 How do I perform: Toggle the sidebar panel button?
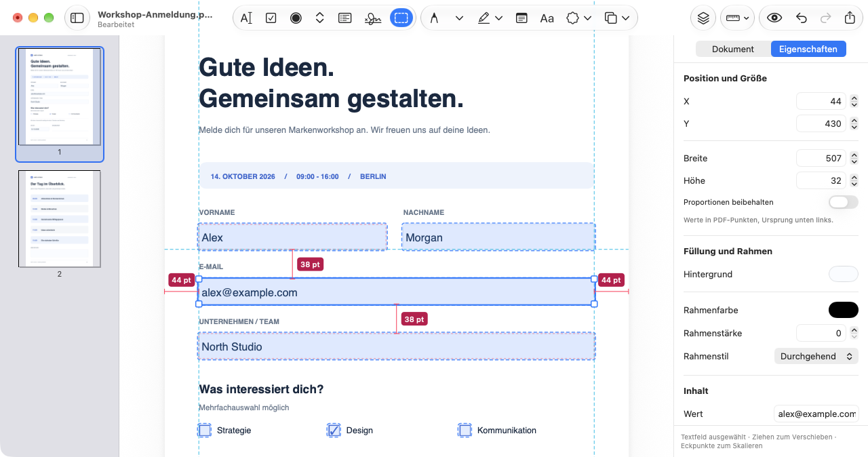(x=77, y=18)
